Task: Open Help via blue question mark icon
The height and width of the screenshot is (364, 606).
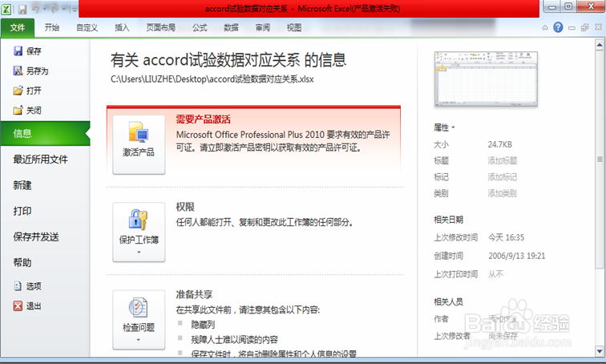Action: point(558,27)
